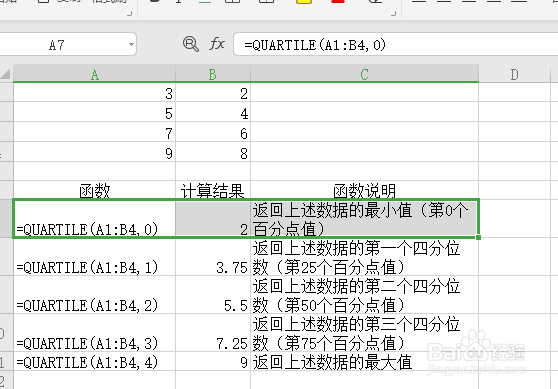The image size is (558, 389).
Task: Click the 函数说明 header cell
Action: pos(364,190)
